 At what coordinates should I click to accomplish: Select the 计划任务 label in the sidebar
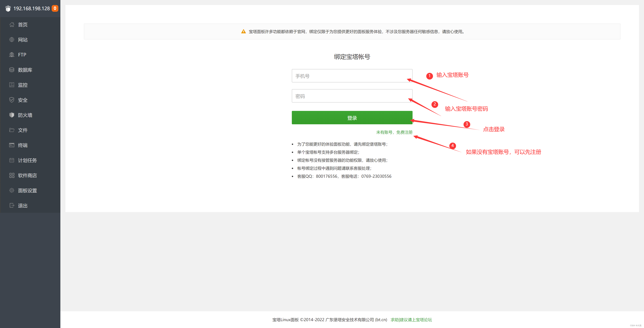28,160
